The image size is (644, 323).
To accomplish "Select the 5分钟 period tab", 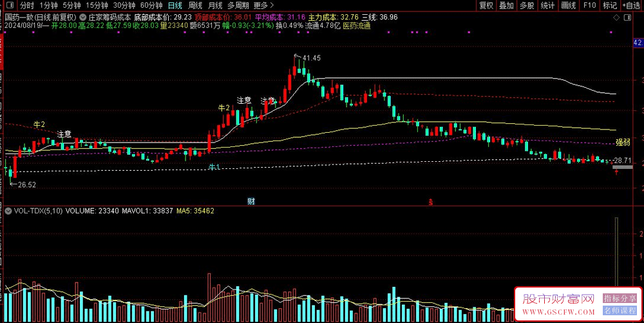I will [71, 5].
